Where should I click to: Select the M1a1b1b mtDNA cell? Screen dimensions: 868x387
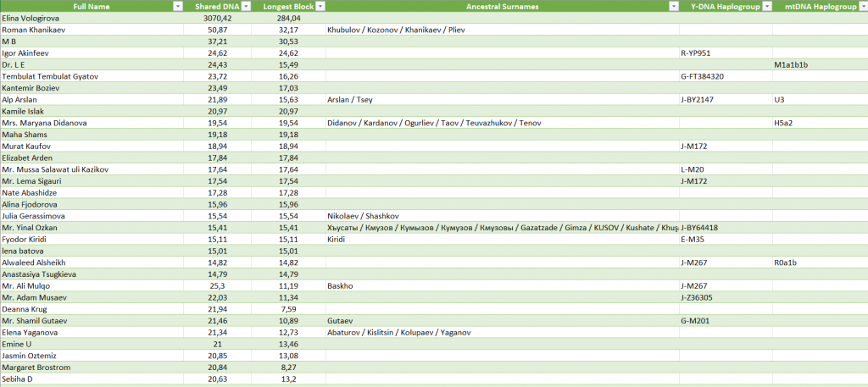coord(791,64)
